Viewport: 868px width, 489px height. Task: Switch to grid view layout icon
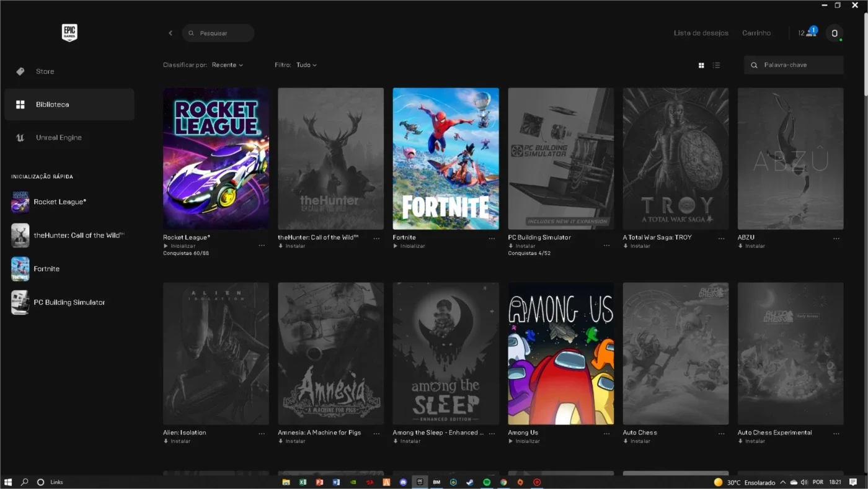701,65
